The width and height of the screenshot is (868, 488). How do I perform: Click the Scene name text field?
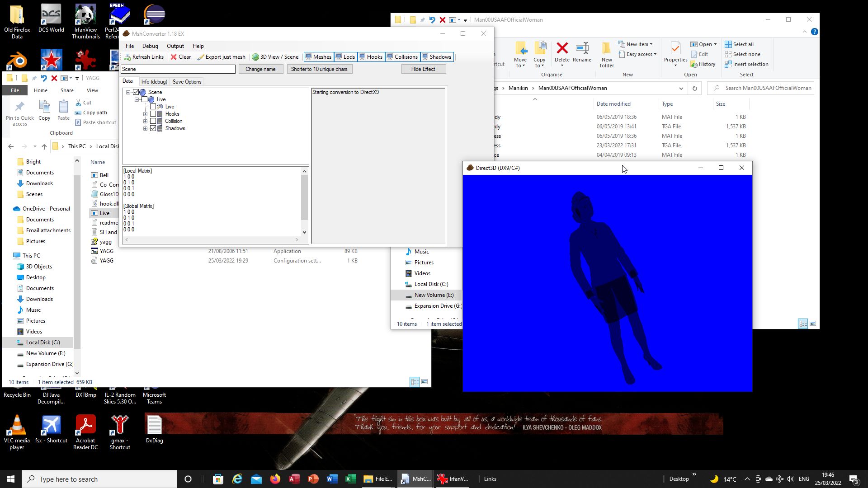pyautogui.click(x=178, y=69)
